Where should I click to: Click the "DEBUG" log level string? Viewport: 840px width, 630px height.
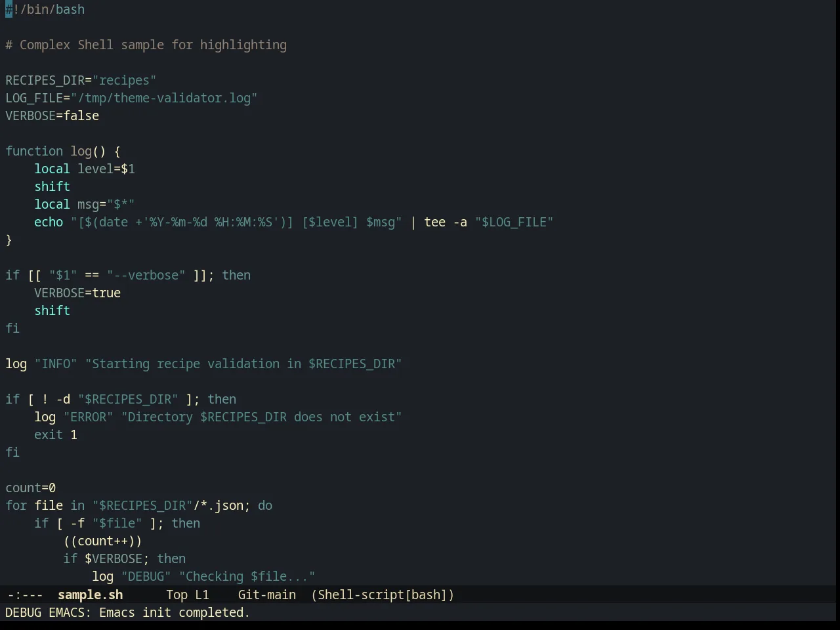pos(146,576)
